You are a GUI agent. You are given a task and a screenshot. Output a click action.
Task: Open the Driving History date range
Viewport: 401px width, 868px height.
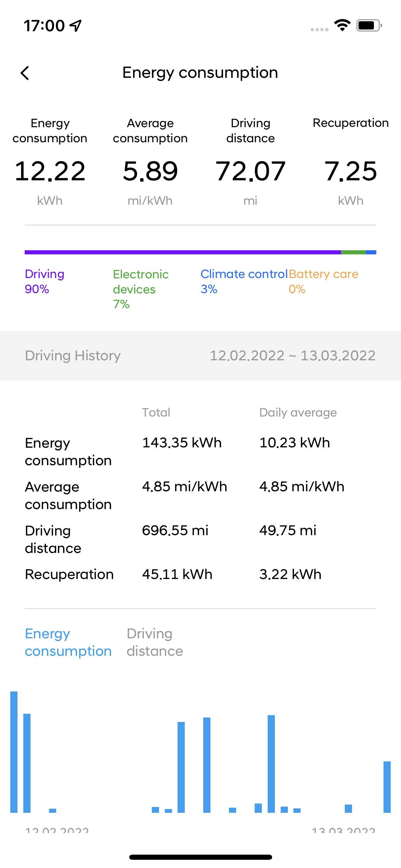tap(292, 355)
